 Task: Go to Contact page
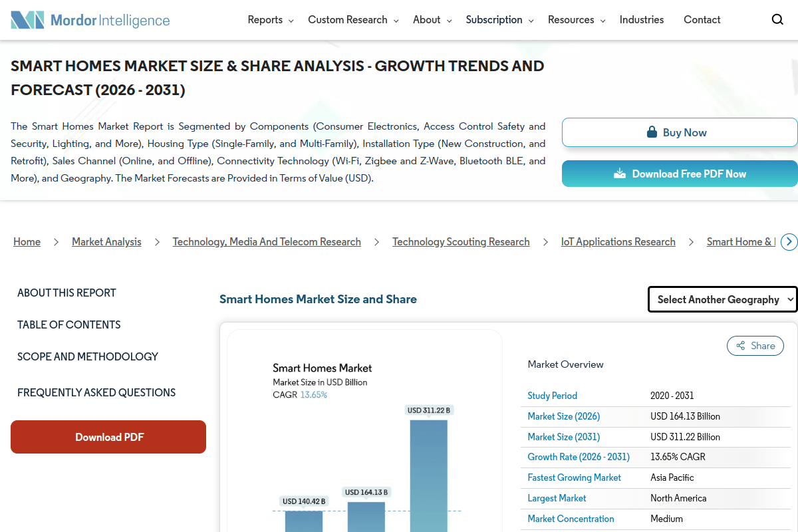[x=702, y=20]
